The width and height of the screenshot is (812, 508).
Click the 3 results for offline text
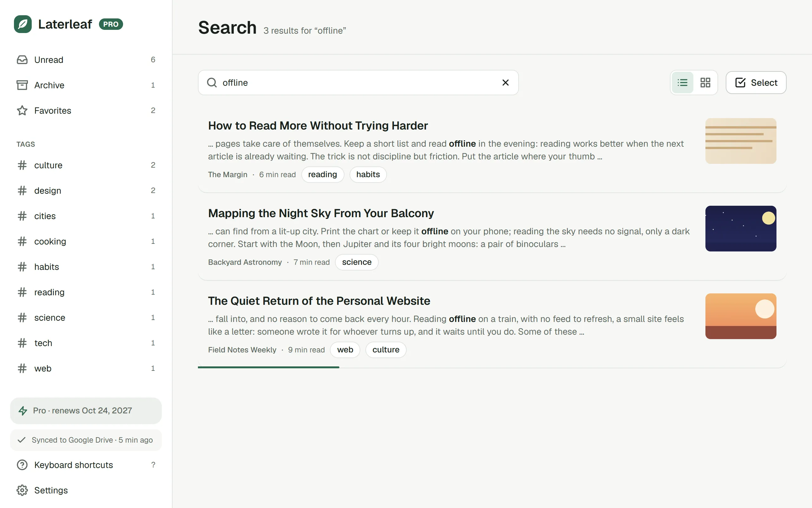pyautogui.click(x=305, y=30)
